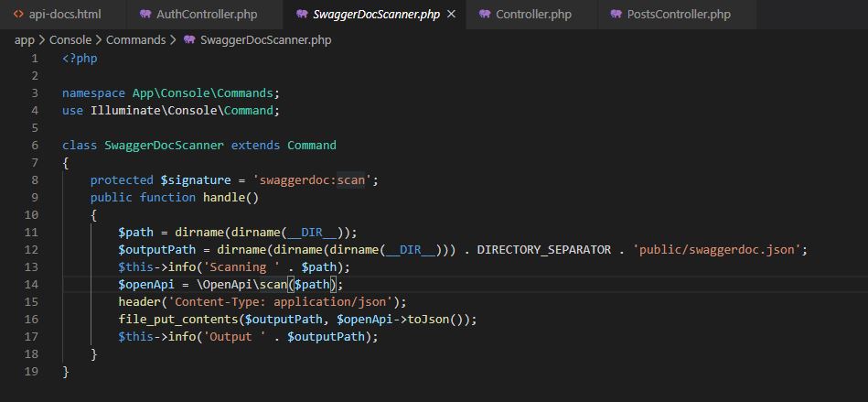Click the PHP icon on PostsController.php tab

tap(616, 15)
